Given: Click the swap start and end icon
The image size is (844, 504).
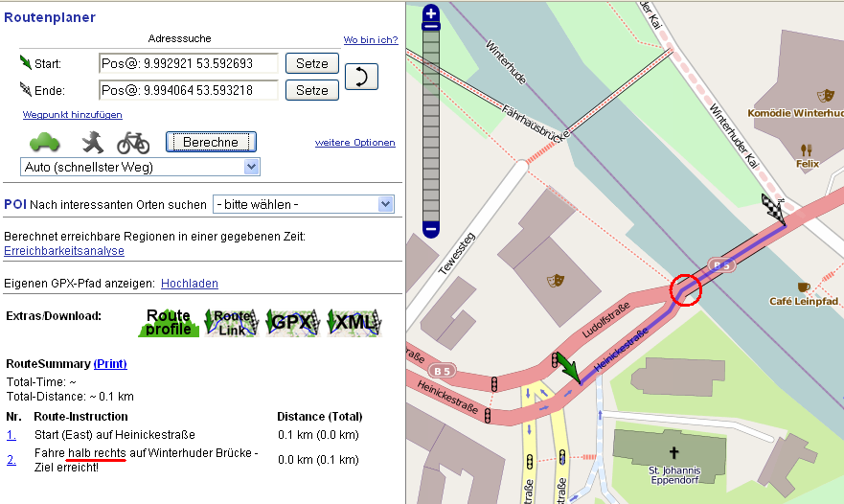Looking at the screenshot, I should [x=360, y=78].
